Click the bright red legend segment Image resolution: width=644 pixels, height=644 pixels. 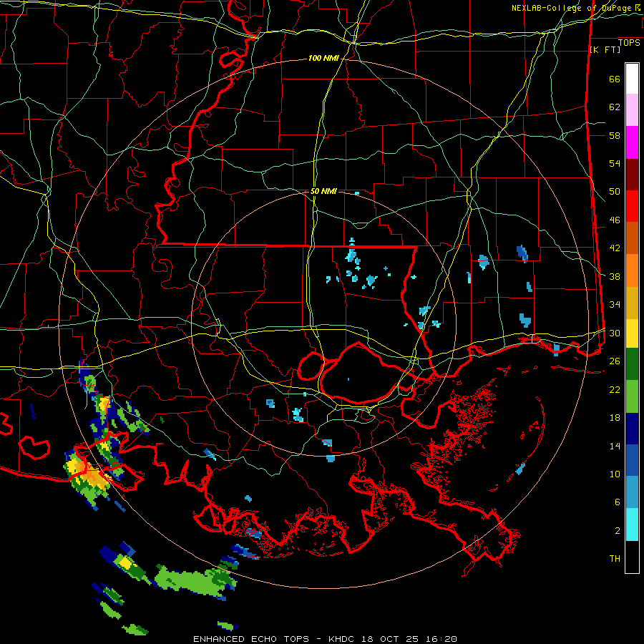point(632,207)
